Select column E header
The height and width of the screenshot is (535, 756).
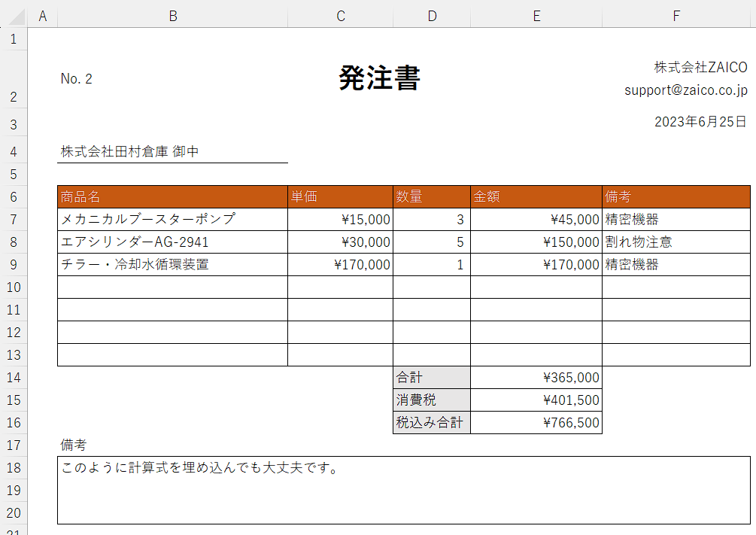coord(536,17)
